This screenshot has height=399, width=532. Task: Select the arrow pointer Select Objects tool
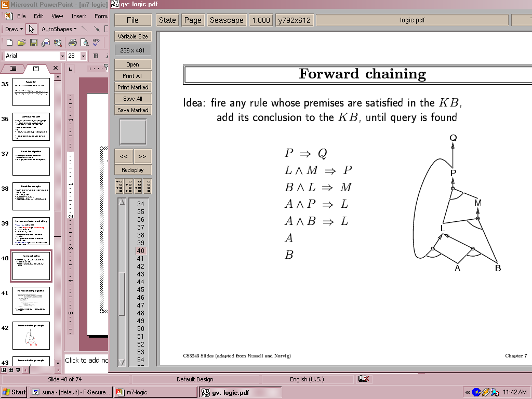click(31, 29)
